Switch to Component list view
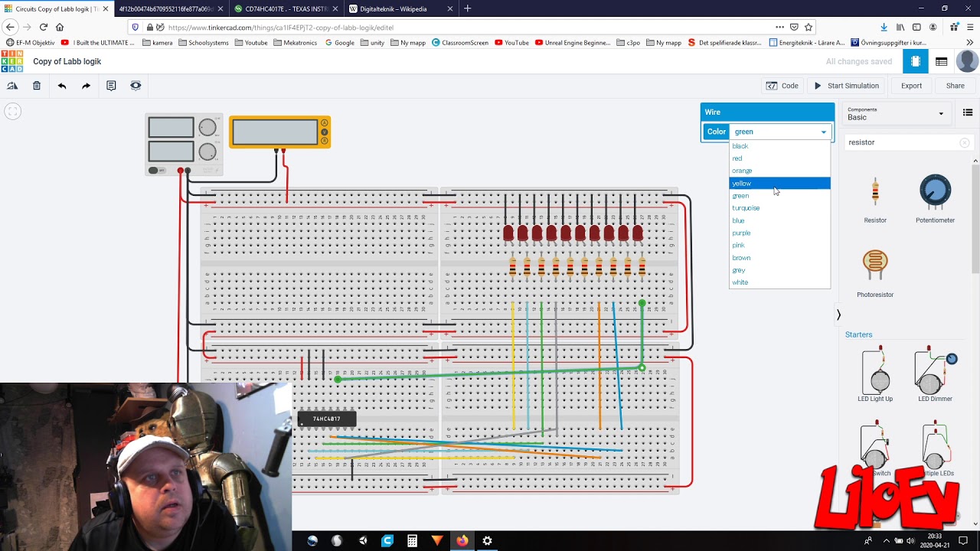Screen dimensions: 980x551 pyautogui.click(x=942, y=61)
